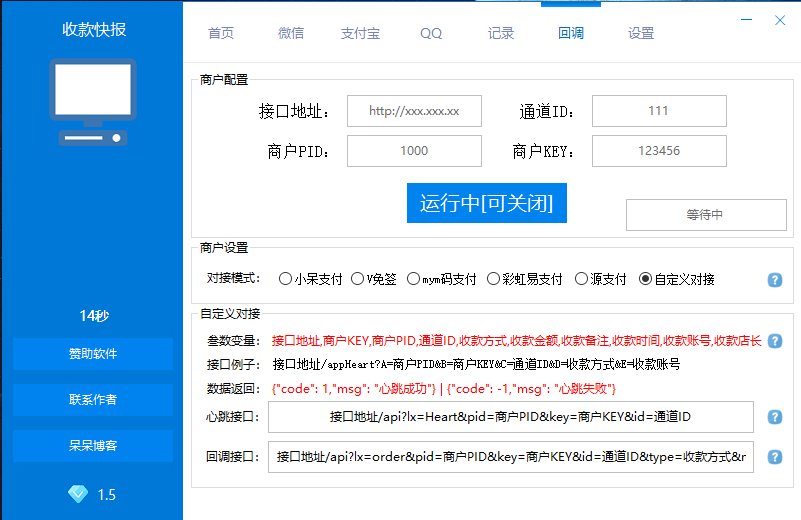The image size is (801, 520).
Task: Click the diamond icon beside 1.5
Action: (x=77, y=494)
